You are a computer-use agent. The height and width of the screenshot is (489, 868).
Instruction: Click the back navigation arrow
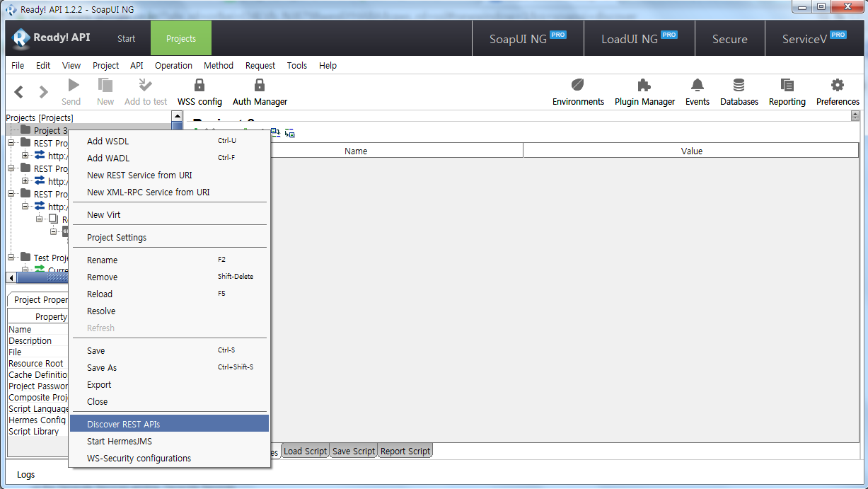pos(19,92)
